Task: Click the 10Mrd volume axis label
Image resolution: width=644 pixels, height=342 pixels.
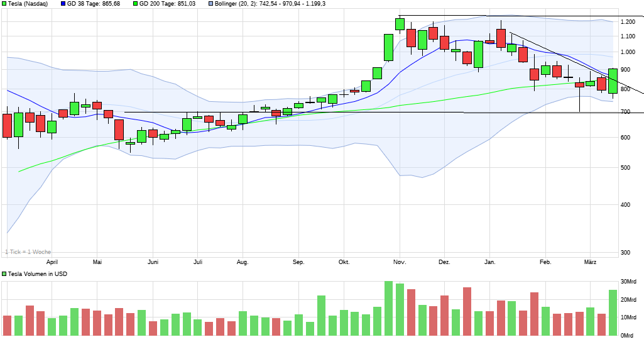Action: pos(628,317)
